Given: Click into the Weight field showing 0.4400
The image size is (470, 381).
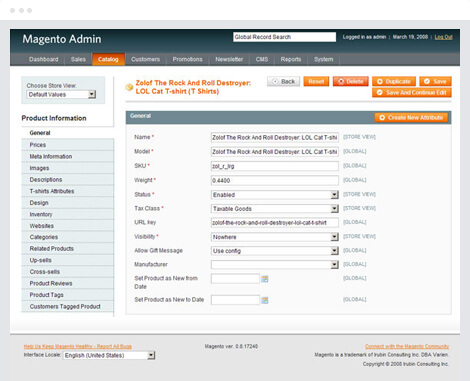Looking at the screenshot, I should (x=275, y=180).
